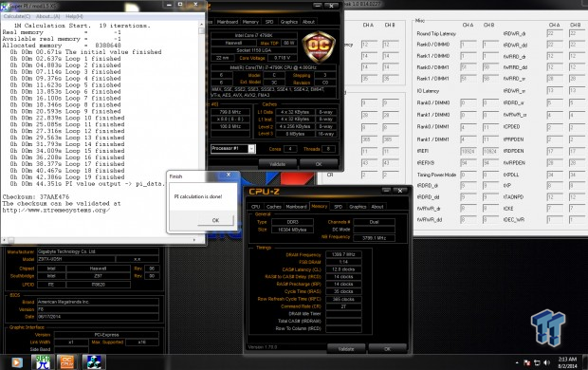Click OK in the CPU-Z Memory window

click(387, 348)
